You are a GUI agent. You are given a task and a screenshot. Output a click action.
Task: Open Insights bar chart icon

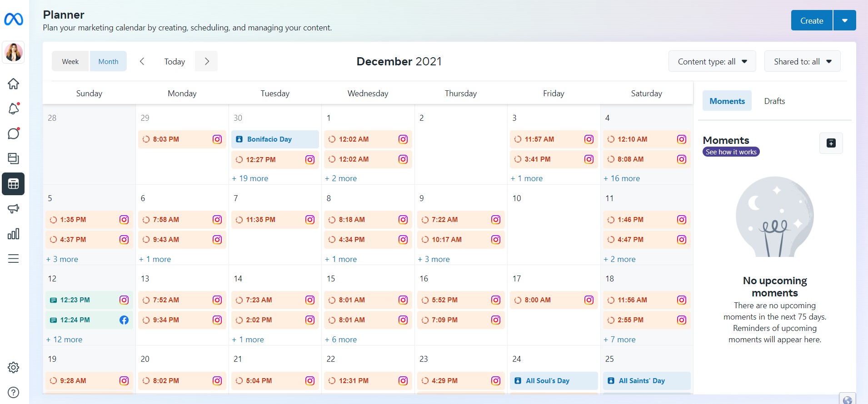14,234
